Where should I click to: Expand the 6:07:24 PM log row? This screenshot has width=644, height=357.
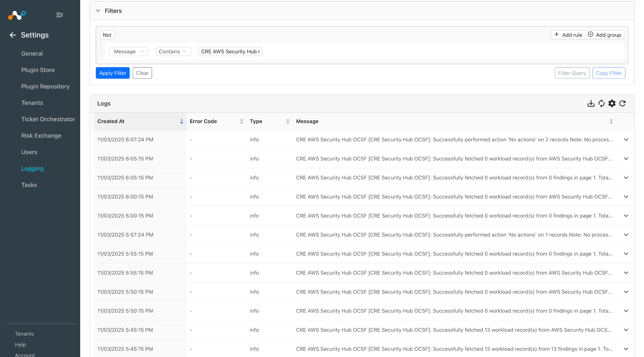626,140
